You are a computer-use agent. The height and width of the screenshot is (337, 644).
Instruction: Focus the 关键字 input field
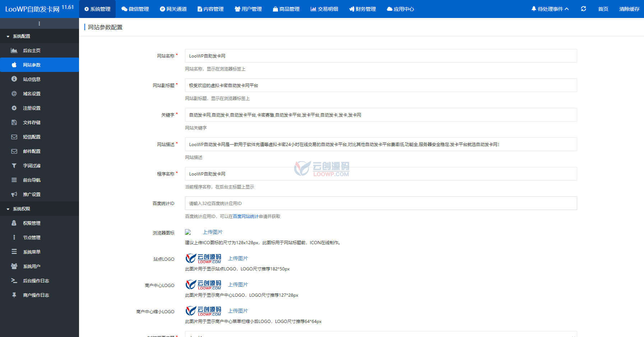381,115
